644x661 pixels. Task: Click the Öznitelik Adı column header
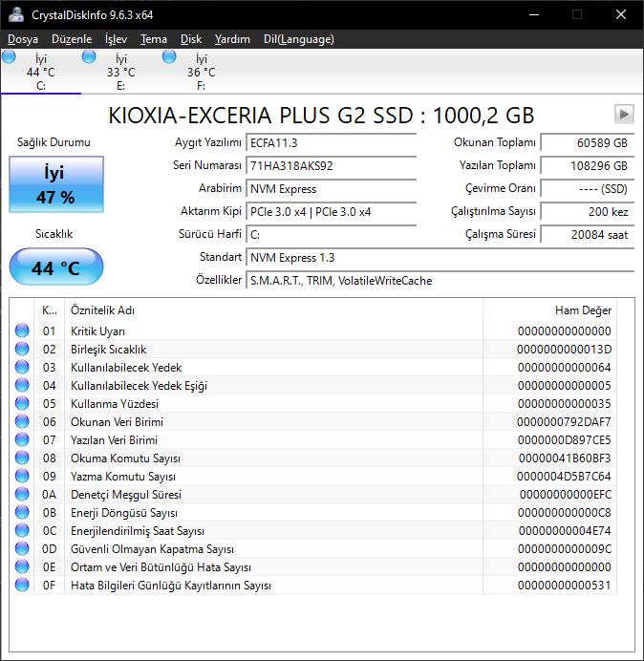pos(273,310)
